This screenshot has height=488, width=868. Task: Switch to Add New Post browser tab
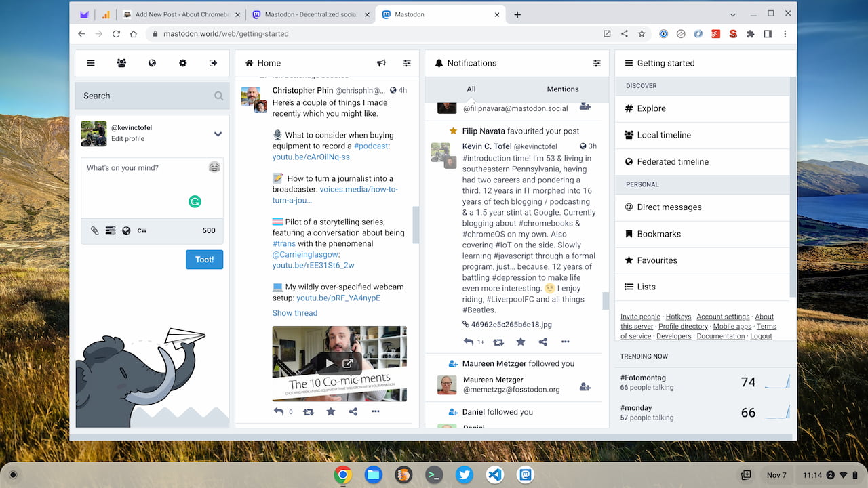click(180, 14)
